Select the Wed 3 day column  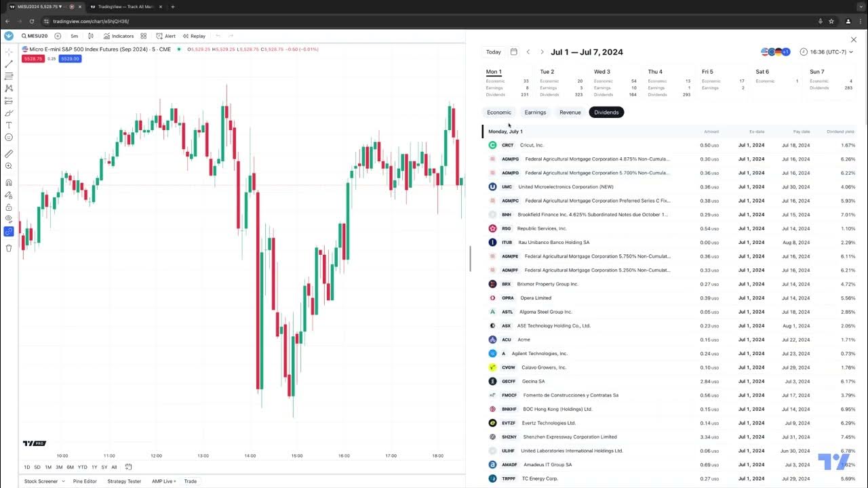[615, 83]
